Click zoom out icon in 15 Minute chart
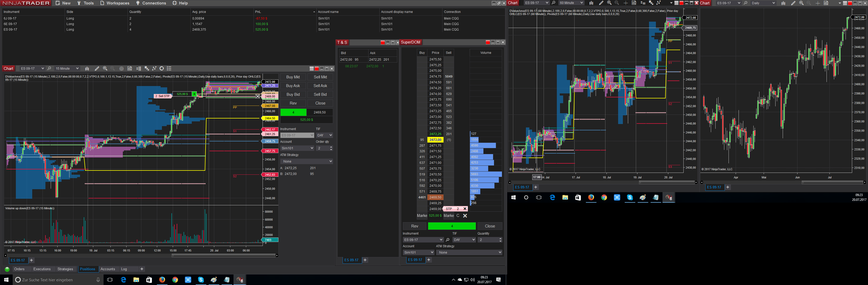 pyautogui.click(x=113, y=69)
